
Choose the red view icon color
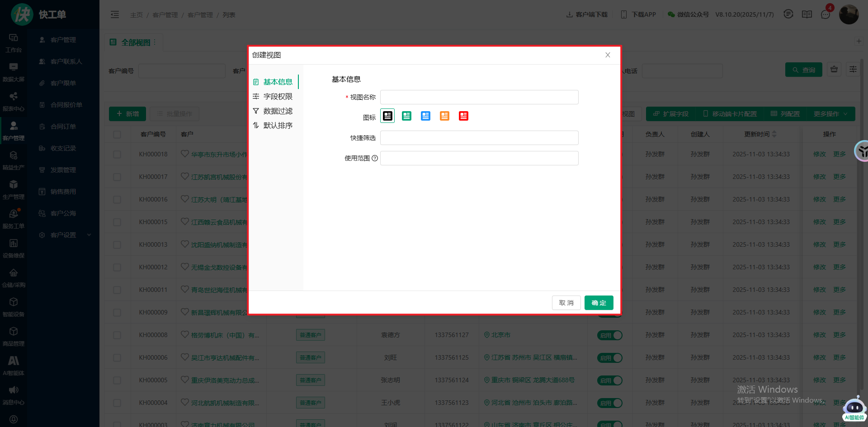(463, 116)
